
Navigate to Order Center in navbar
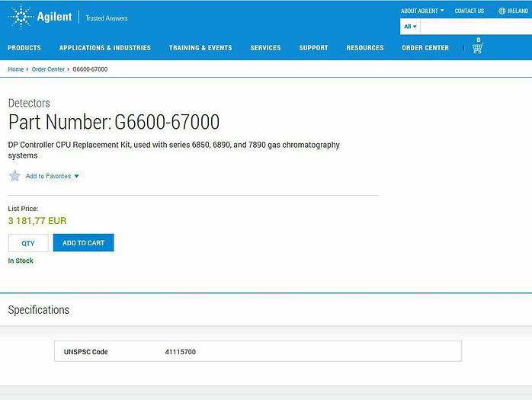click(425, 48)
